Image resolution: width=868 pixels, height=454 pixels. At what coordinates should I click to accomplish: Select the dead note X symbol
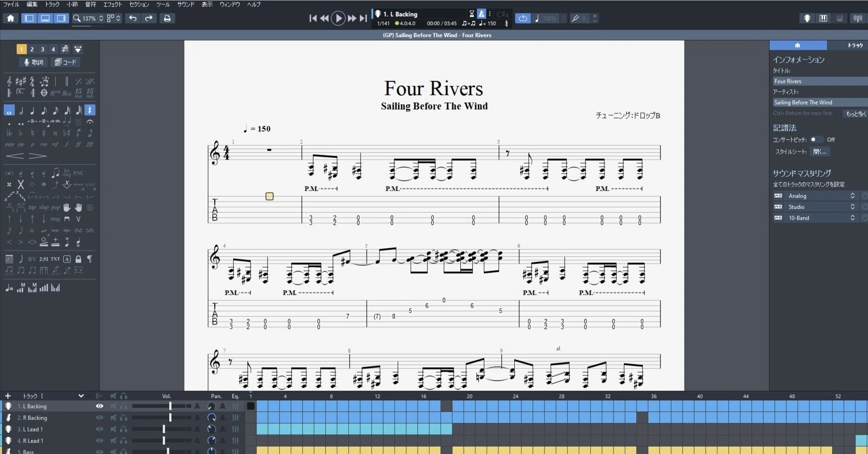pos(20,185)
